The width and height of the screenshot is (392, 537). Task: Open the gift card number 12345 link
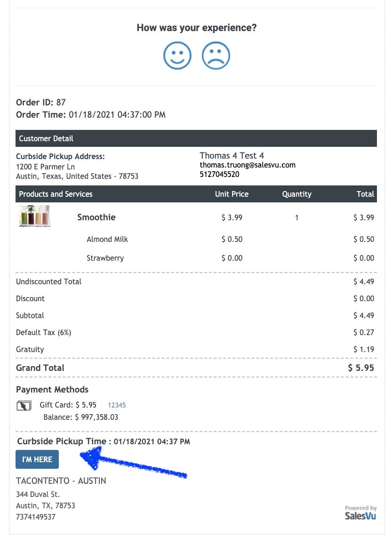[117, 405]
